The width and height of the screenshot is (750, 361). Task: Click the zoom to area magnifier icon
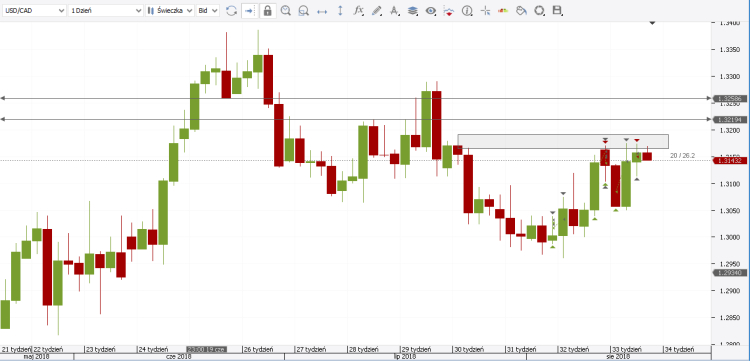coord(303,10)
